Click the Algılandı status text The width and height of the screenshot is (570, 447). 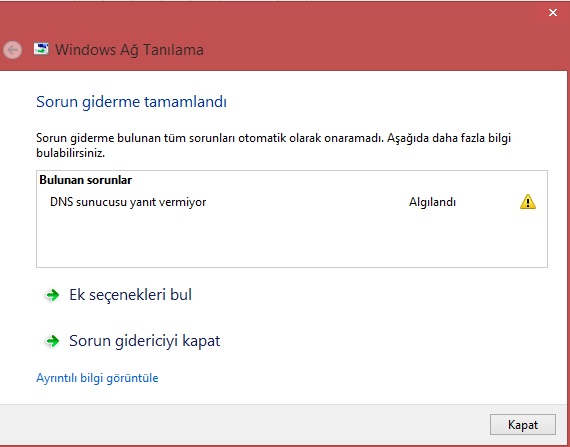click(432, 202)
